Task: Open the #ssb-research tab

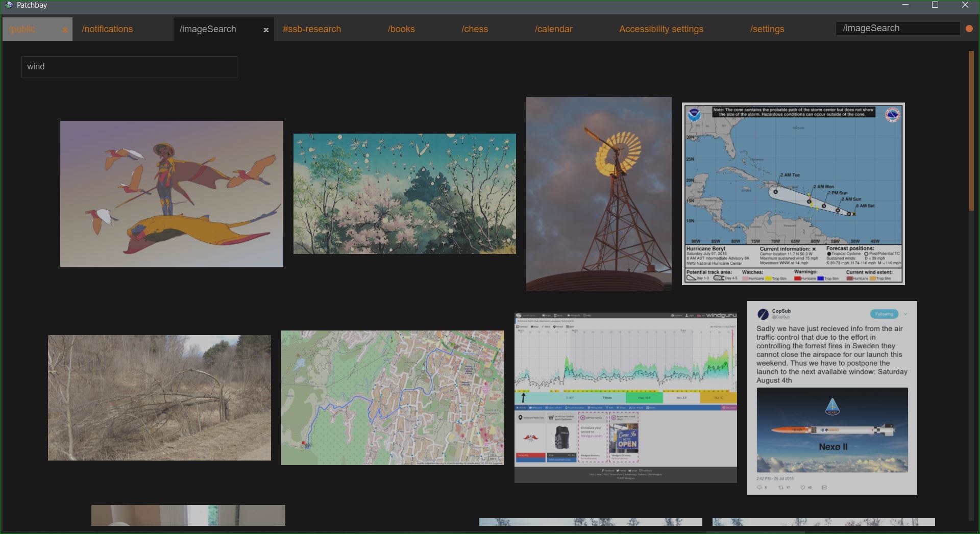Action: click(x=312, y=29)
